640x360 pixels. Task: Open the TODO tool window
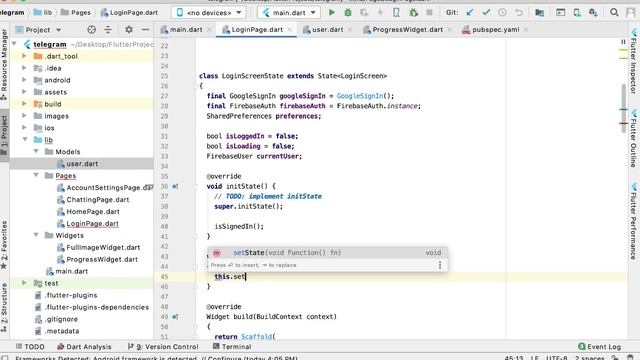(30, 347)
